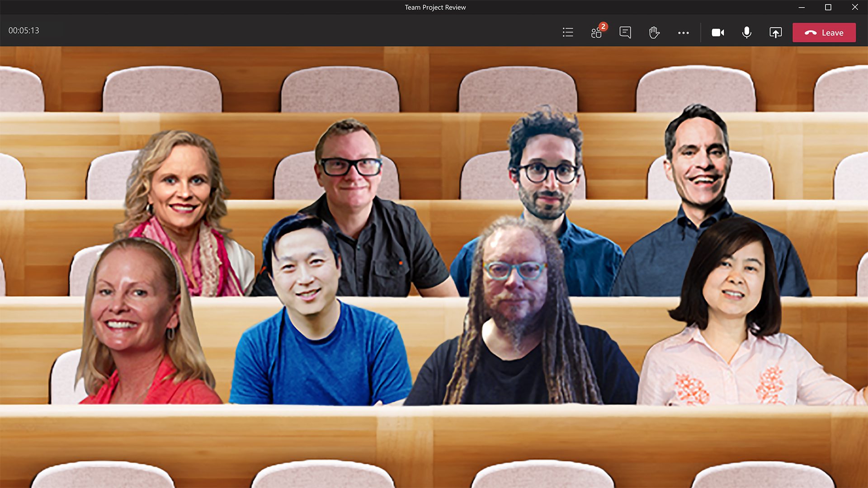The width and height of the screenshot is (868, 488).
Task: Show participants panel with badge 2
Action: pyautogui.click(x=597, y=33)
